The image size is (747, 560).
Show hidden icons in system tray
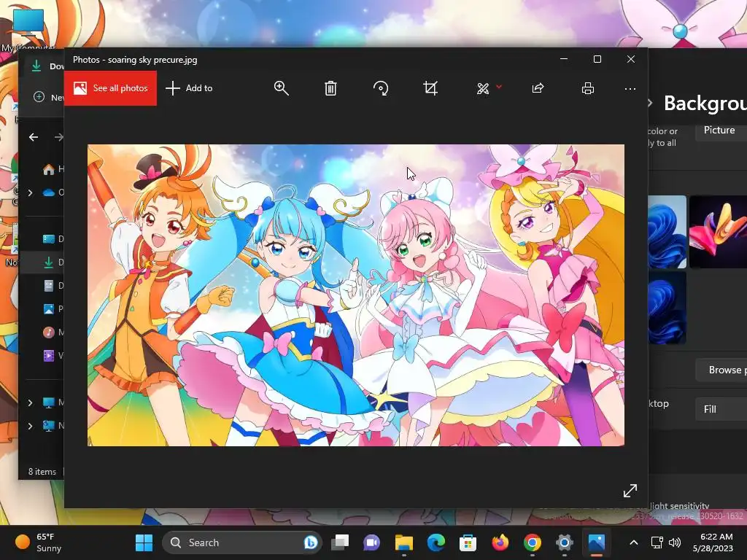pos(634,542)
